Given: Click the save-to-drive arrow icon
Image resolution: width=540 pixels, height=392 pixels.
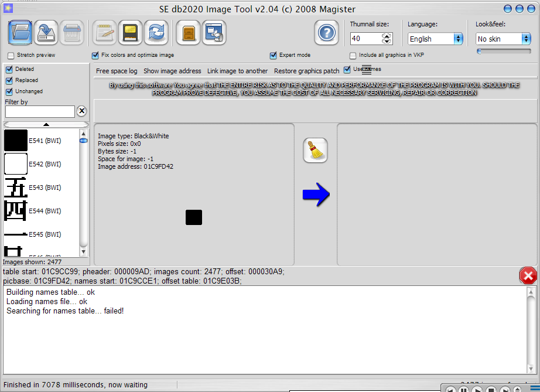Looking at the screenshot, I should pos(46,32).
